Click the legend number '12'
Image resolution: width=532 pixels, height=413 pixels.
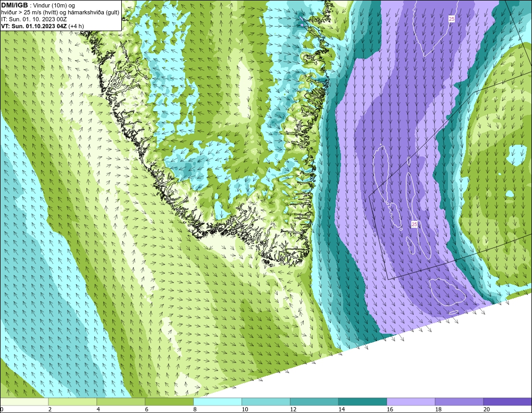pyautogui.click(x=293, y=409)
